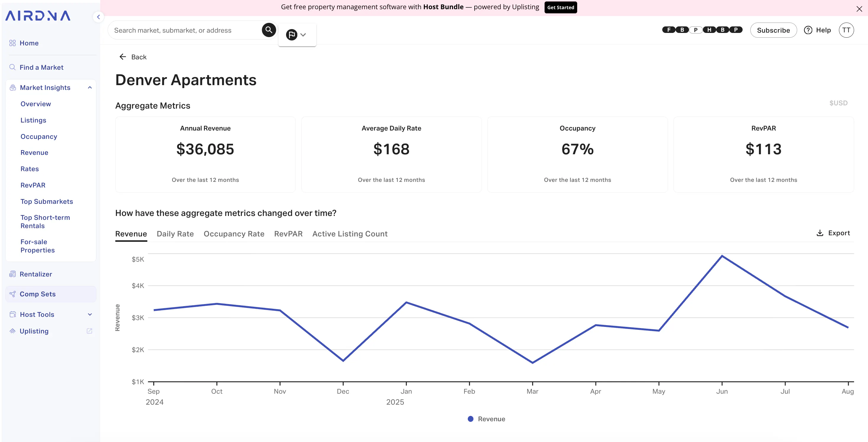Click the blue Revenue legend dot
The width and height of the screenshot is (868, 442).
click(x=471, y=419)
